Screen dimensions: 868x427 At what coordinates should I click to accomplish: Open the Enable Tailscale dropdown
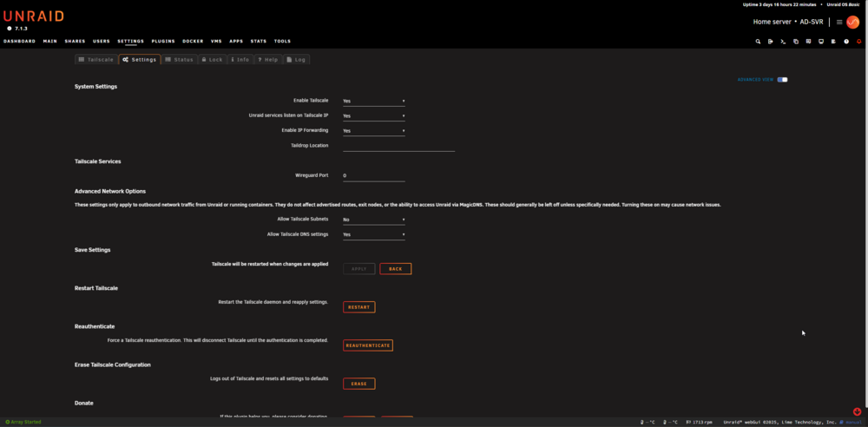(x=373, y=102)
